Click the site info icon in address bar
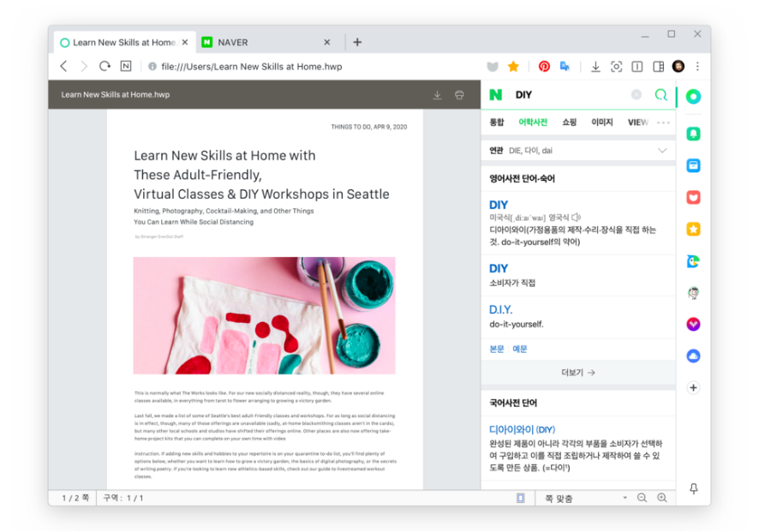Screen dimensions: 759x532 pos(152,66)
